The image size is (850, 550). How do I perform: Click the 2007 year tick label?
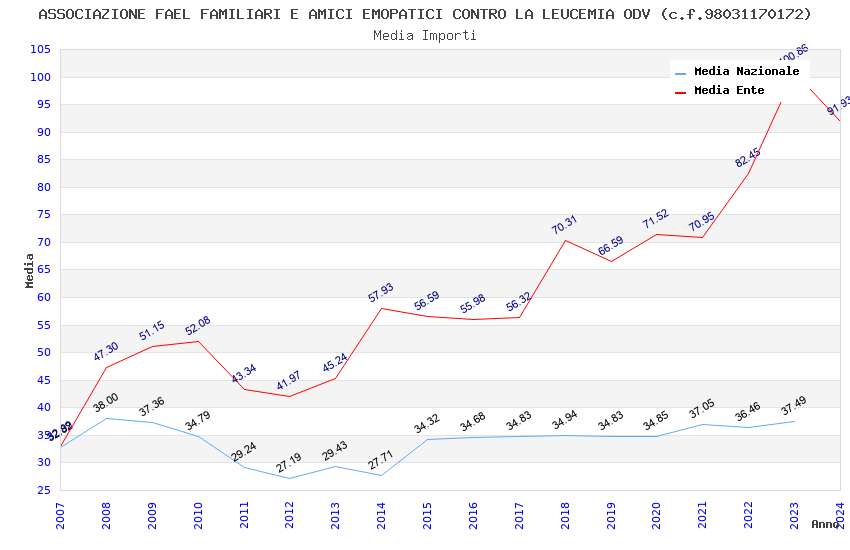(x=60, y=515)
